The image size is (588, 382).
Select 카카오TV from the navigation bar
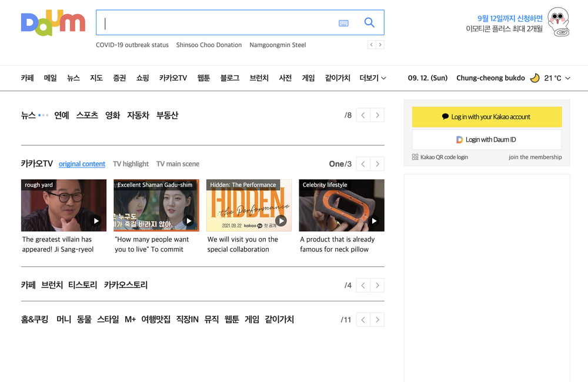coord(173,78)
